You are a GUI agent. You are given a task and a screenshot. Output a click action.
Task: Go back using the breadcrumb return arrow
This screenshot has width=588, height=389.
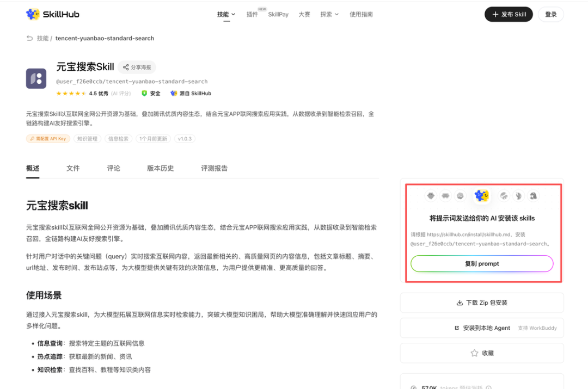tap(29, 38)
